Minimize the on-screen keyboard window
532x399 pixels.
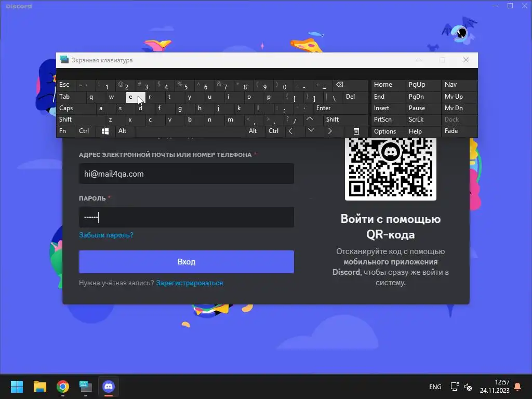[x=419, y=60]
